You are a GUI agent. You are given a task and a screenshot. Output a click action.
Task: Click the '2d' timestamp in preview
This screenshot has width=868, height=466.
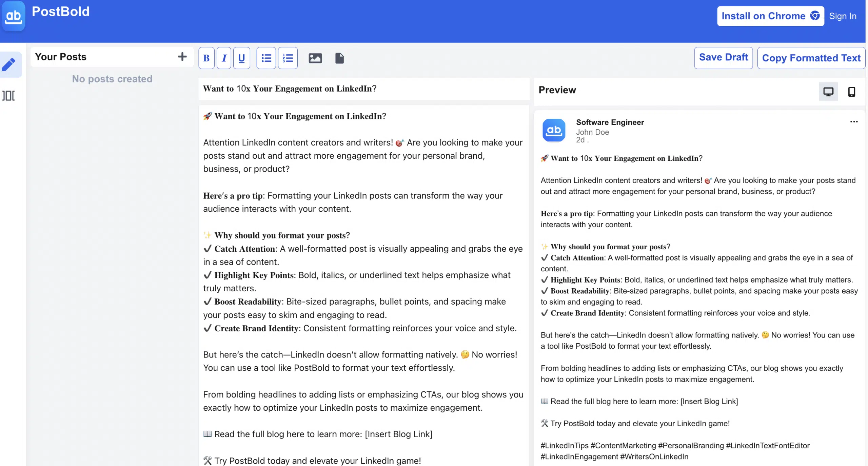(x=580, y=140)
